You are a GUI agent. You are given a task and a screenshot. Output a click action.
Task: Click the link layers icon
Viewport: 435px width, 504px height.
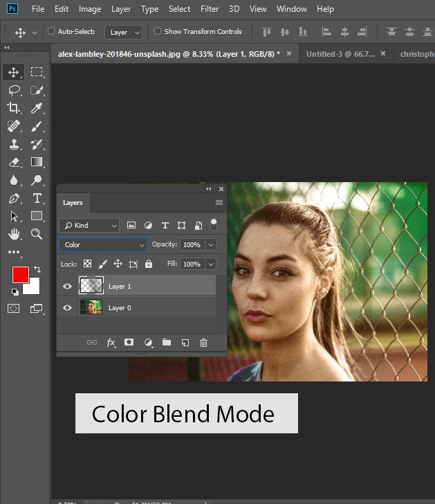(x=92, y=343)
